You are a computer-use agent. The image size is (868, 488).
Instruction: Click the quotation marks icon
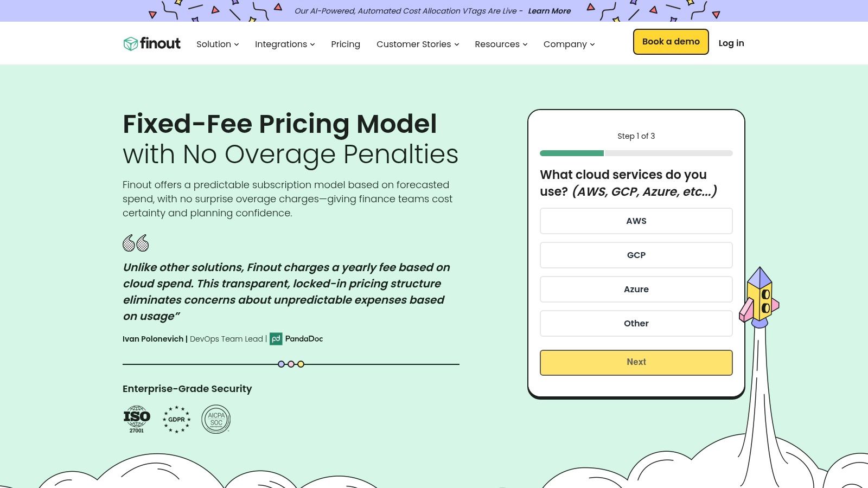click(x=136, y=243)
